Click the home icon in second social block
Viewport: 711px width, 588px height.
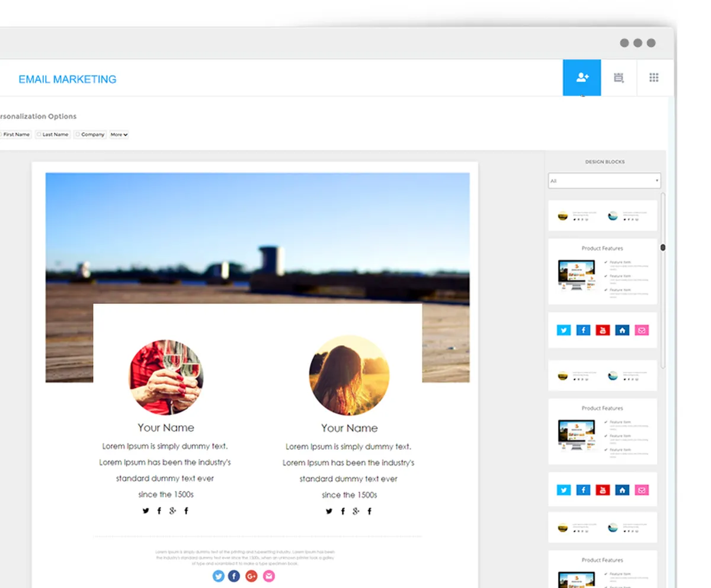click(x=622, y=490)
